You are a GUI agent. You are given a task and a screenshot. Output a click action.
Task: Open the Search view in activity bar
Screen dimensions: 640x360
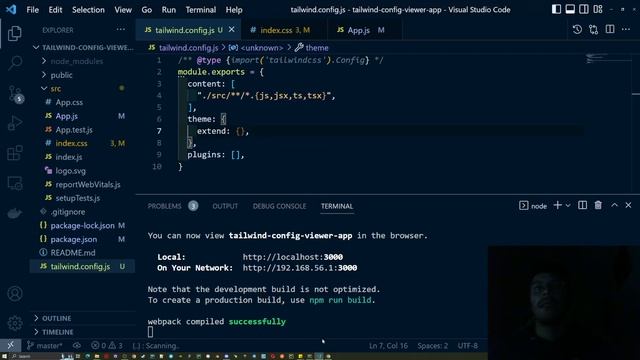pos(15,63)
